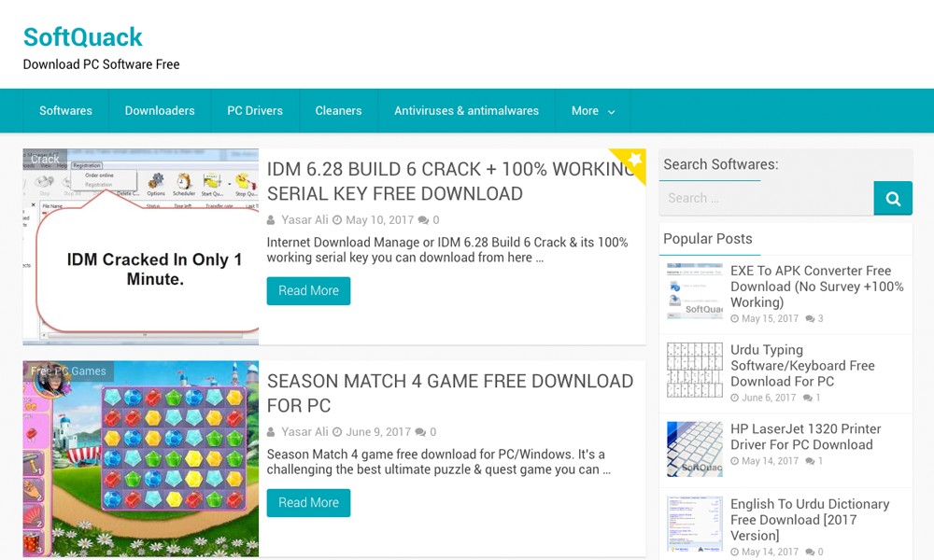Click author icon beside Yasar Ali on IDM post

coord(272,220)
